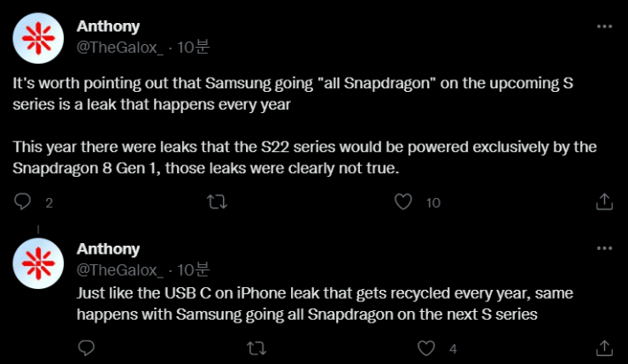Open @TheGalox_ handle in the first tweet
The image size is (628, 364).
(120, 46)
